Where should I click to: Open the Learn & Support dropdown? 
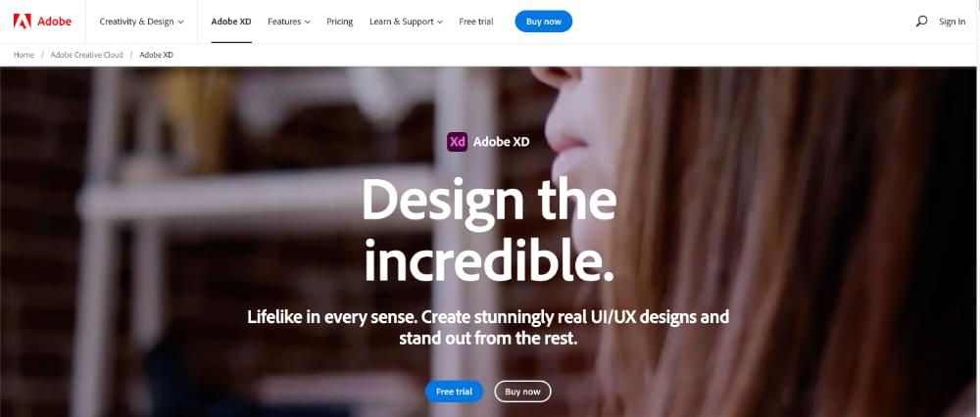[x=407, y=22]
